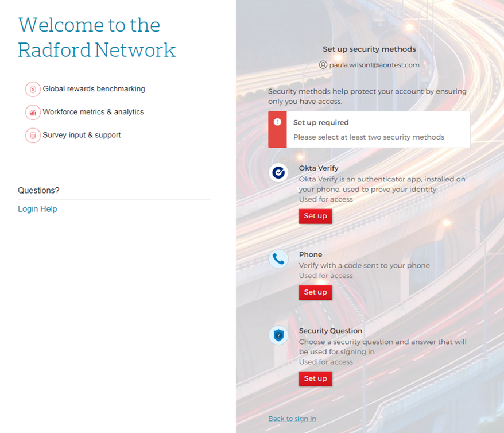Click the 'Set up security methods' heading

(369, 49)
